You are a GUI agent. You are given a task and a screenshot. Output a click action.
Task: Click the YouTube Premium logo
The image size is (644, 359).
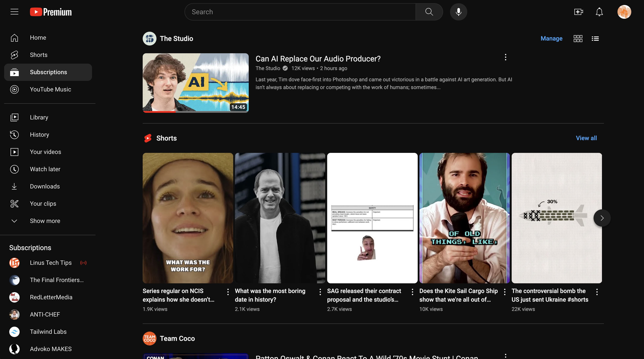[51, 12]
